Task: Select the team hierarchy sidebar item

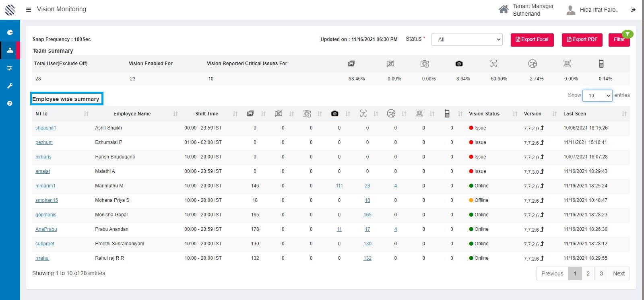Action: pos(10,51)
